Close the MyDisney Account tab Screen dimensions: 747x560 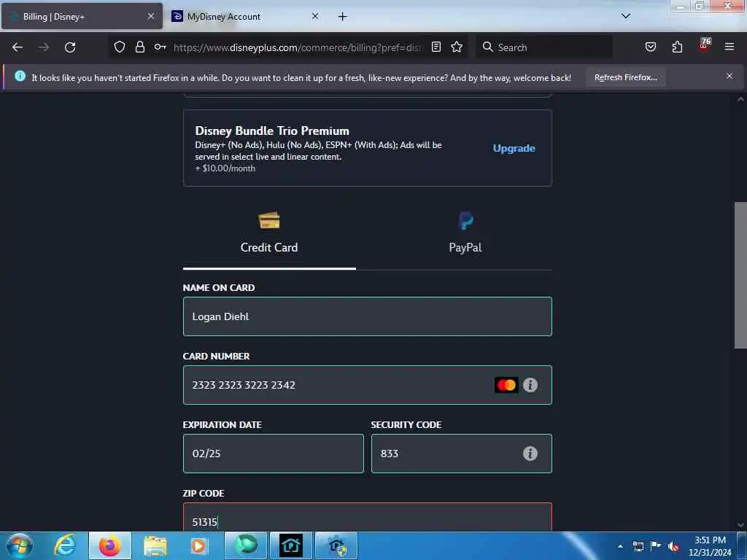click(315, 16)
